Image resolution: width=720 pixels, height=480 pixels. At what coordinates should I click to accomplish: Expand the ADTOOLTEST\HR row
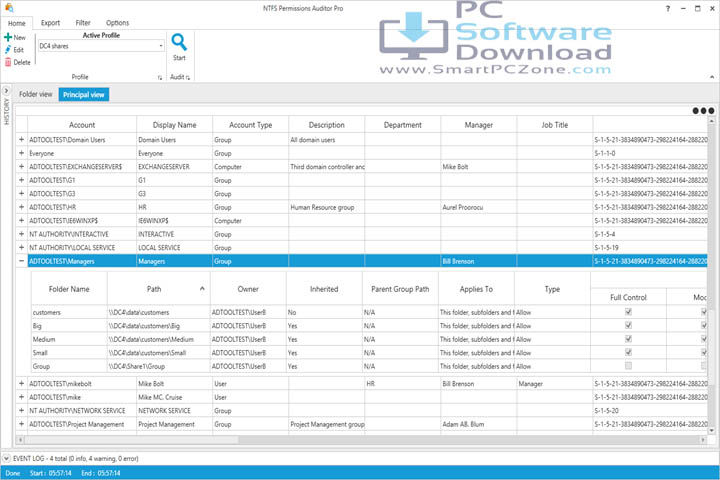pos(22,207)
